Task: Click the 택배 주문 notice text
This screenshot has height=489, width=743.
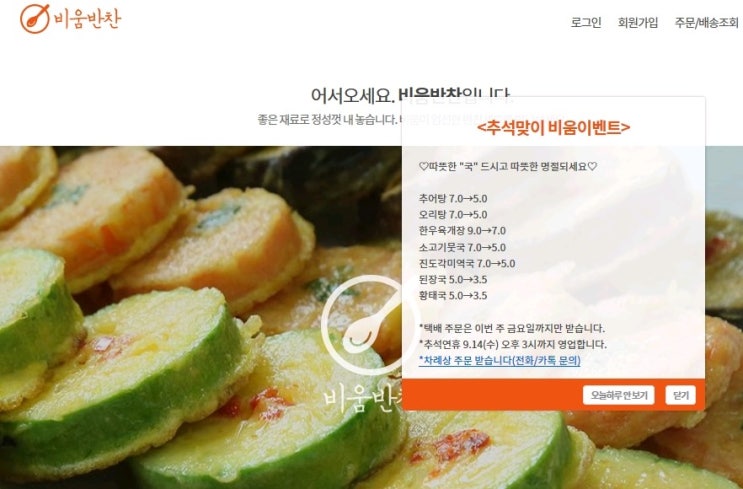Action: pos(512,328)
